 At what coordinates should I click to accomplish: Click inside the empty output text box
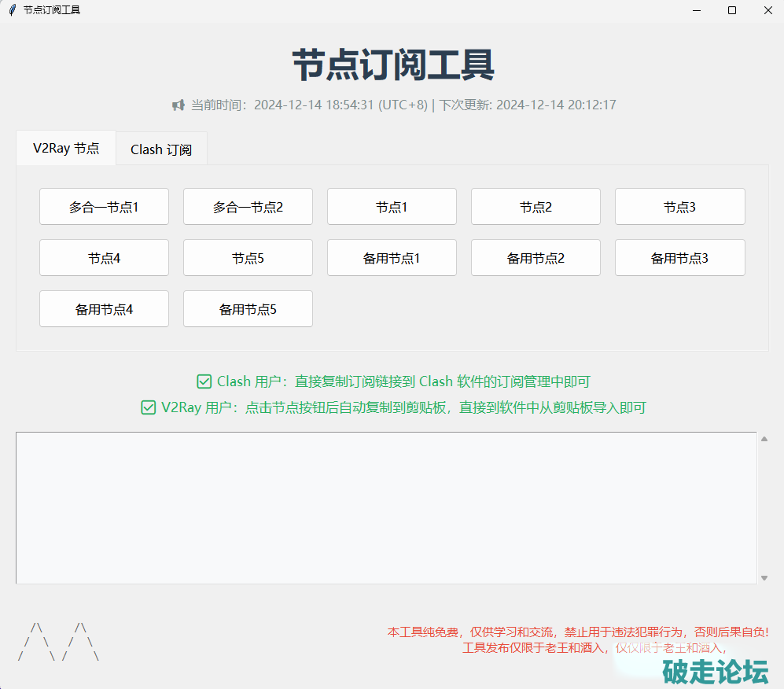pos(385,507)
